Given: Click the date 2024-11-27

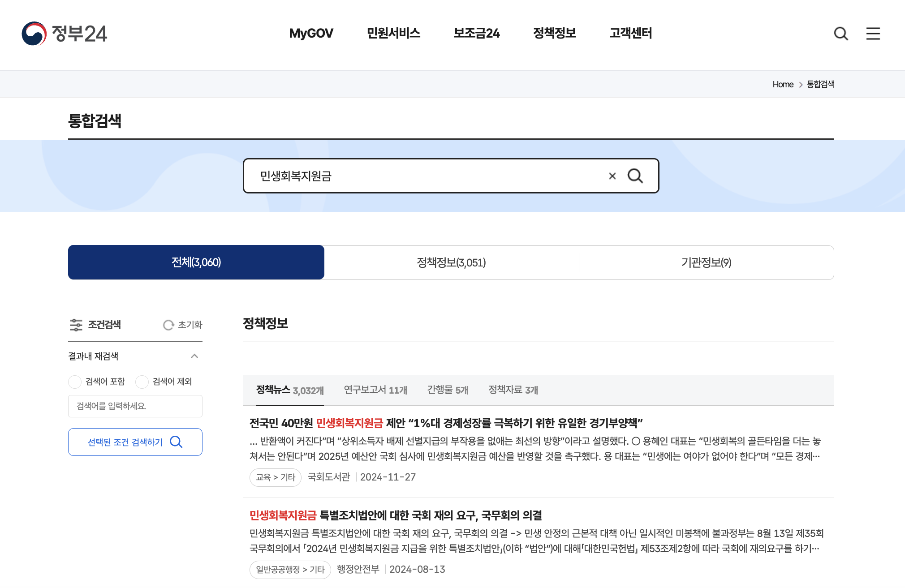Looking at the screenshot, I should [388, 477].
